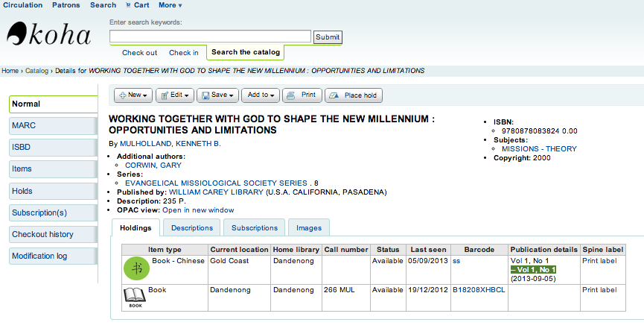Expand the Edit dropdown button
This screenshot has width=644, height=334.
(x=176, y=95)
